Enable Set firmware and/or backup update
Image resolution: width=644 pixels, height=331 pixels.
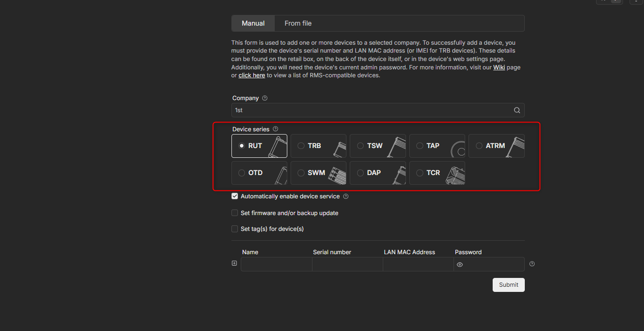[x=235, y=213]
